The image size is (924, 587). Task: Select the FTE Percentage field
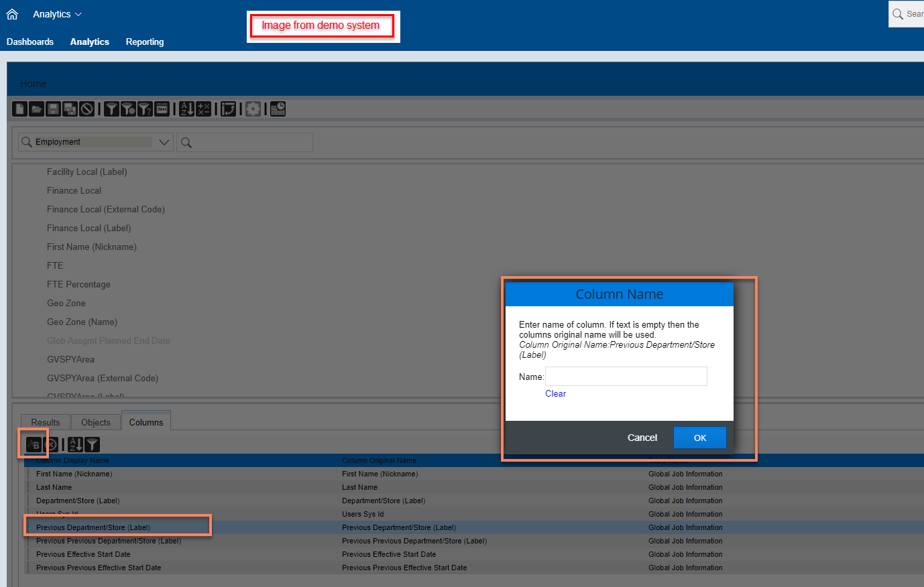point(78,284)
